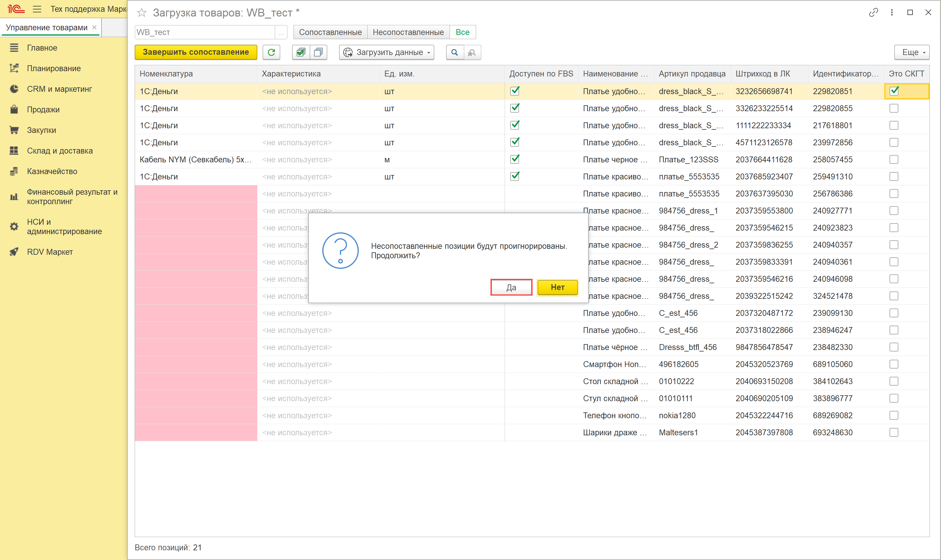This screenshot has width=941, height=560.
Task: Click the get link icon
Action: 873,12
